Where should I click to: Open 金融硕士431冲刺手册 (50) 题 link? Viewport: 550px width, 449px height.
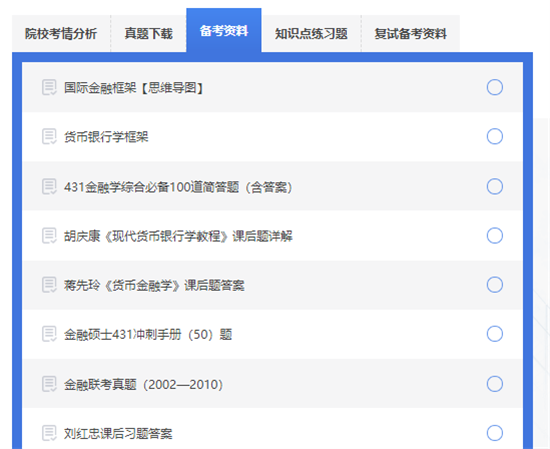(148, 334)
